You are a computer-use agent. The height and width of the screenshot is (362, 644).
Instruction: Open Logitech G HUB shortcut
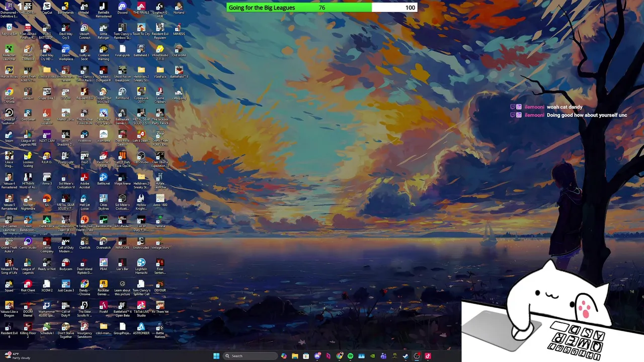pos(160,9)
